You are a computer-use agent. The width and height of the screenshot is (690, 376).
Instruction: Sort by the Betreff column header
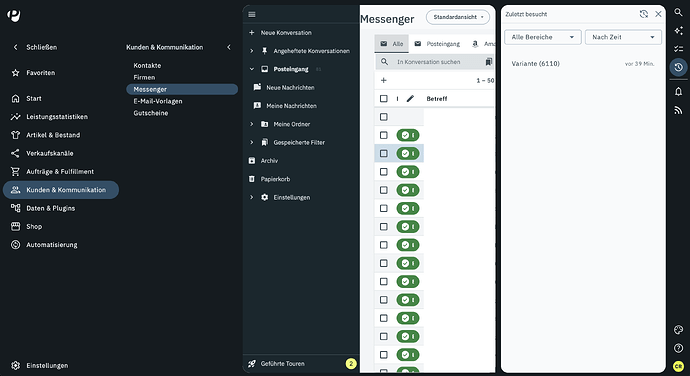tap(437, 99)
